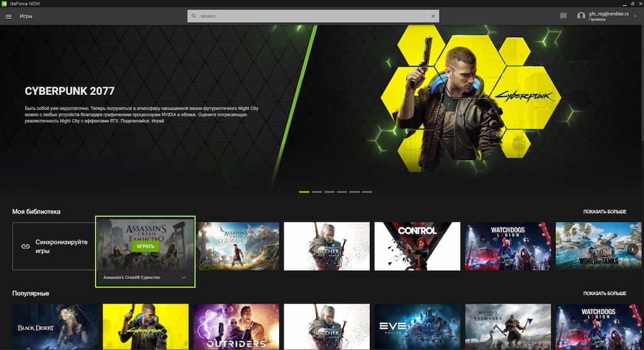
Task: Click the CYBERPUNK 2077 banner title
Action: coord(69,91)
